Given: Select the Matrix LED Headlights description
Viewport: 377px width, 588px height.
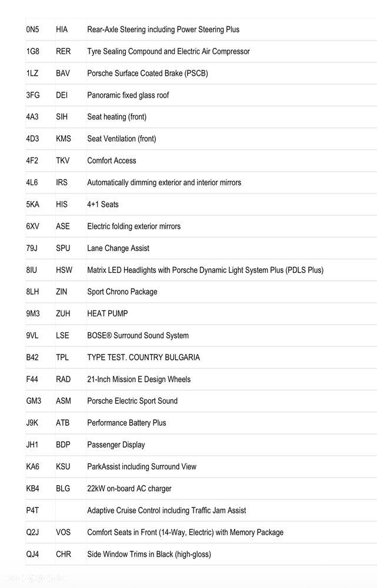Looking at the screenshot, I should click(x=205, y=270).
